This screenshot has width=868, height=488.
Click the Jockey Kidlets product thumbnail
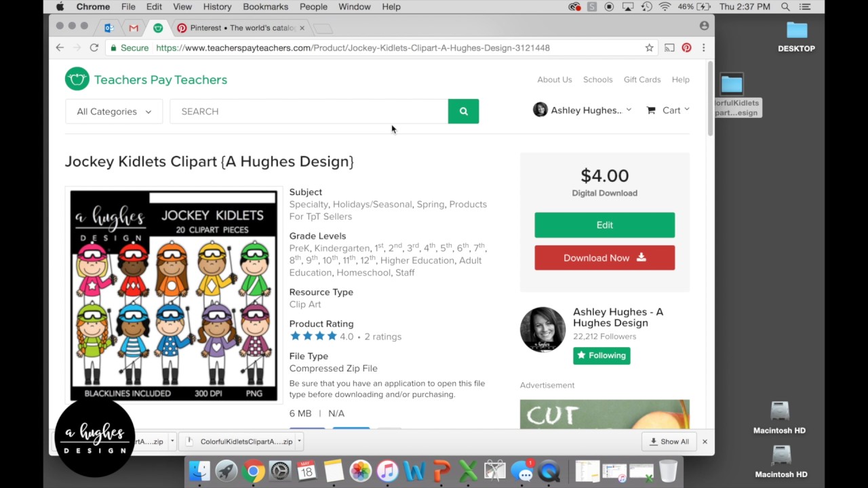174,296
